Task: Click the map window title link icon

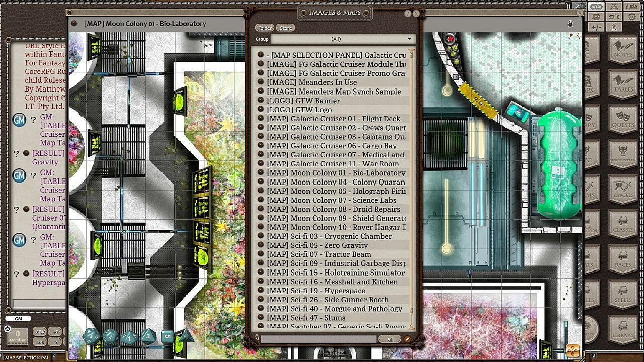Action: click(74, 23)
